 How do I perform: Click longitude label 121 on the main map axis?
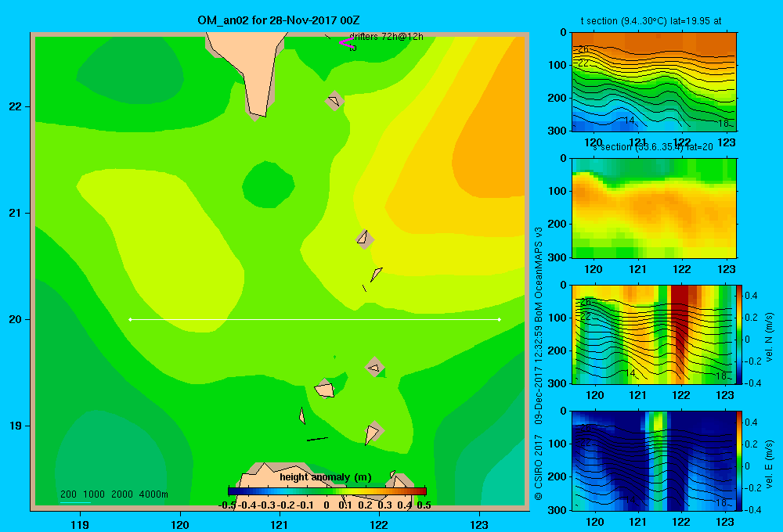point(280,524)
